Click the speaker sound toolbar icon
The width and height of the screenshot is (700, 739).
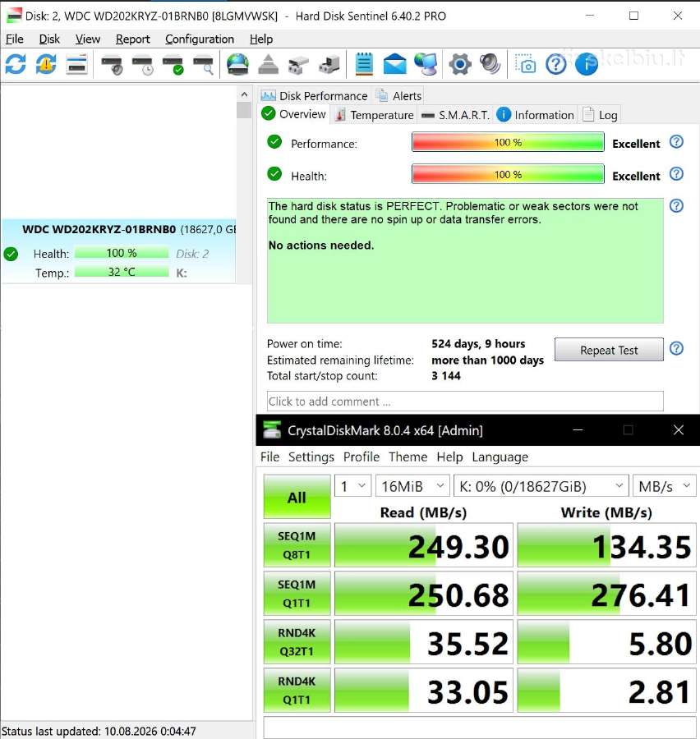(x=490, y=63)
